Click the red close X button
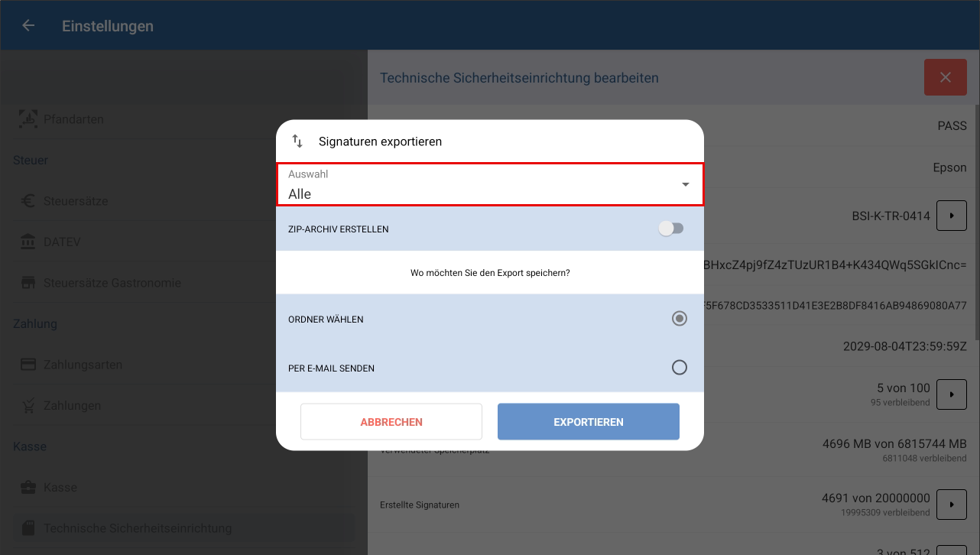 [x=945, y=77]
